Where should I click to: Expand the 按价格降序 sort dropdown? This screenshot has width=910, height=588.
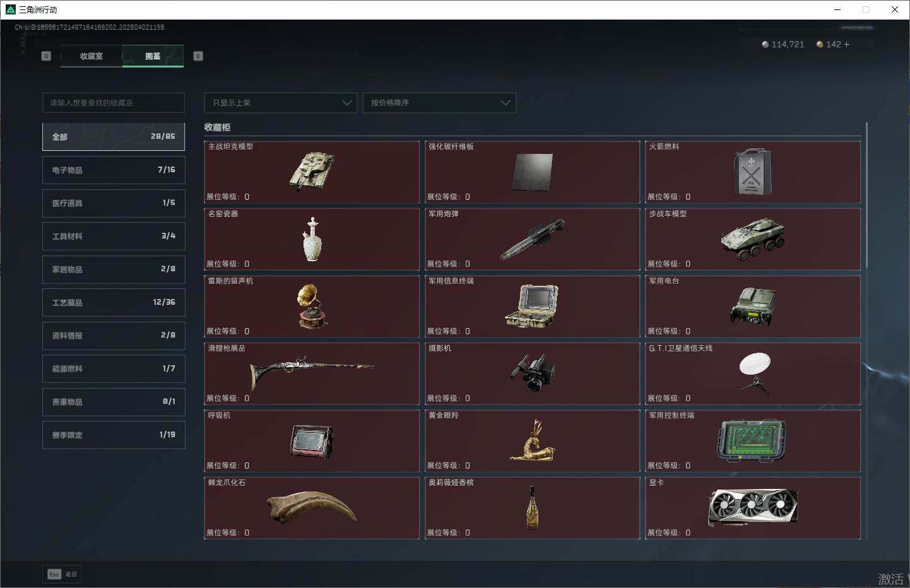pos(439,103)
